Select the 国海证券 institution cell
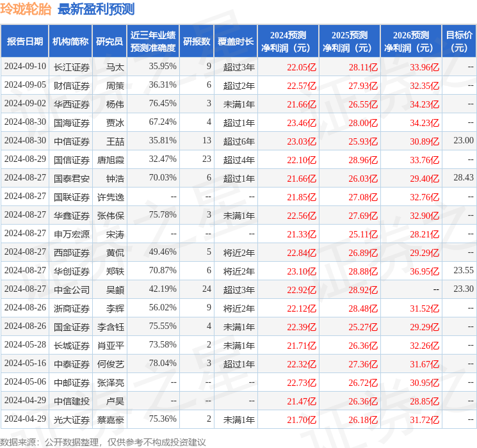Image resolution: width=477 pixels, height=448 pixels. (72, 123)
